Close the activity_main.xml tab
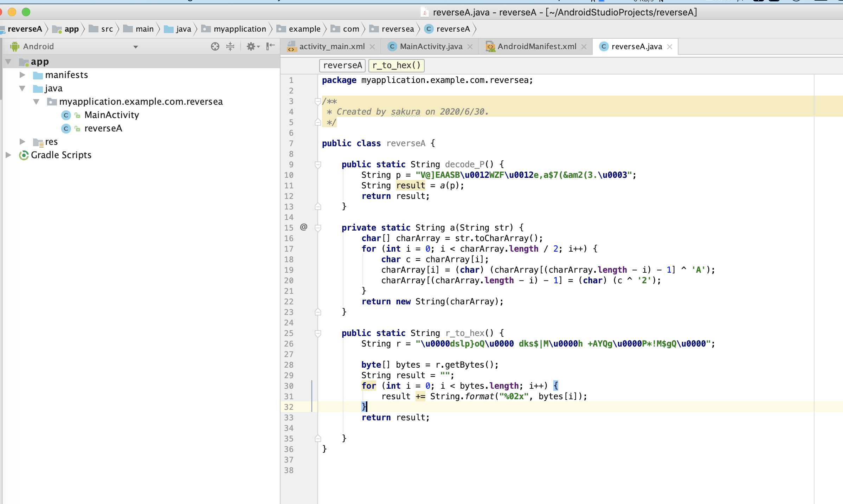The width and height of the screenshot is (843, 504). 373,47
